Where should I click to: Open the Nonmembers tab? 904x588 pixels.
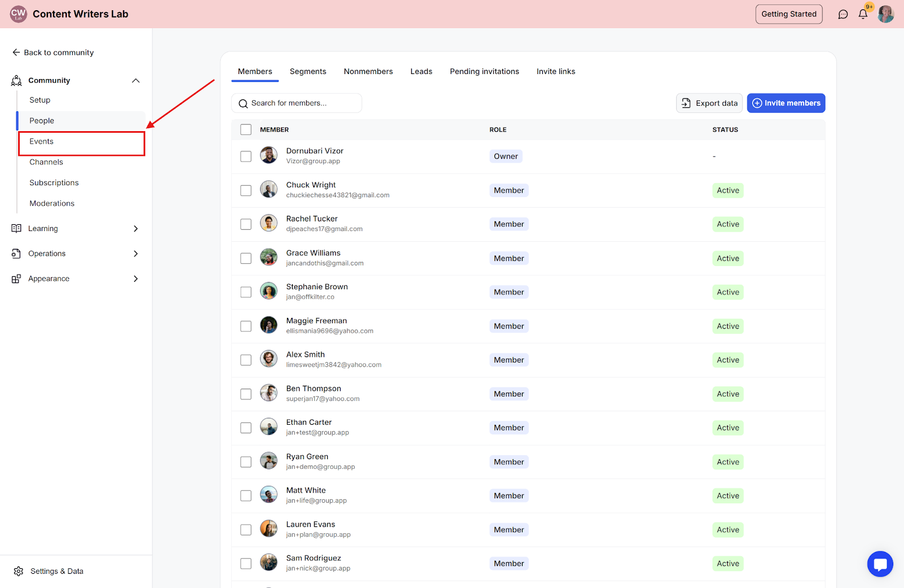tap(368, 71)
